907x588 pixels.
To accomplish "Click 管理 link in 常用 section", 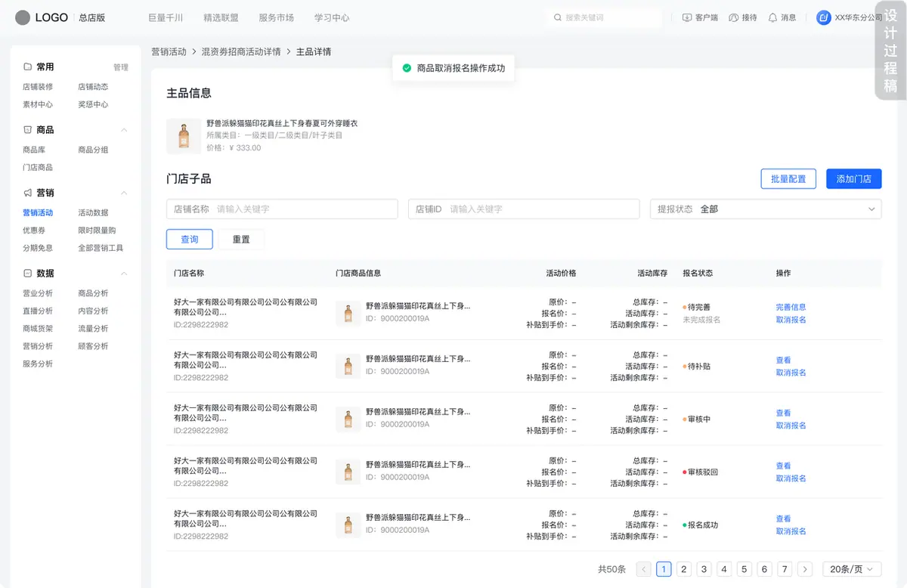I will point(121,67).
